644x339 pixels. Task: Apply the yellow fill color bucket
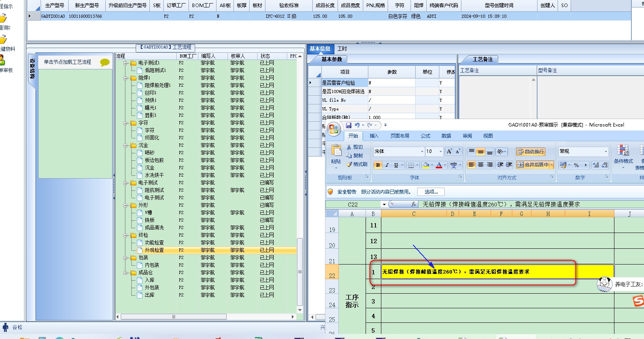tap(426, 165)
